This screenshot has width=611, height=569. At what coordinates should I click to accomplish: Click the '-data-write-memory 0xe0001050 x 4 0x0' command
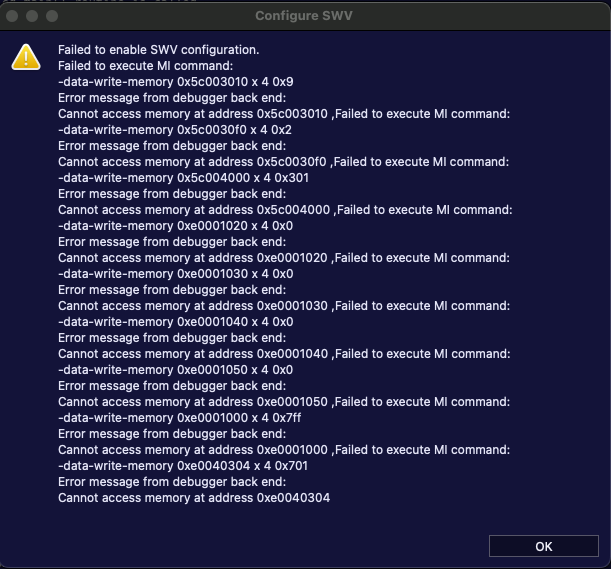click(175, 370)
